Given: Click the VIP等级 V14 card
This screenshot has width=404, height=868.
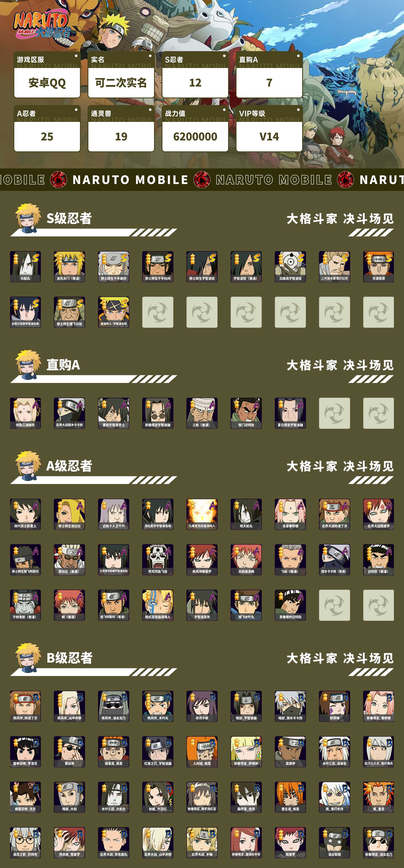Looking at the screenshot, I should coord(269,128).
